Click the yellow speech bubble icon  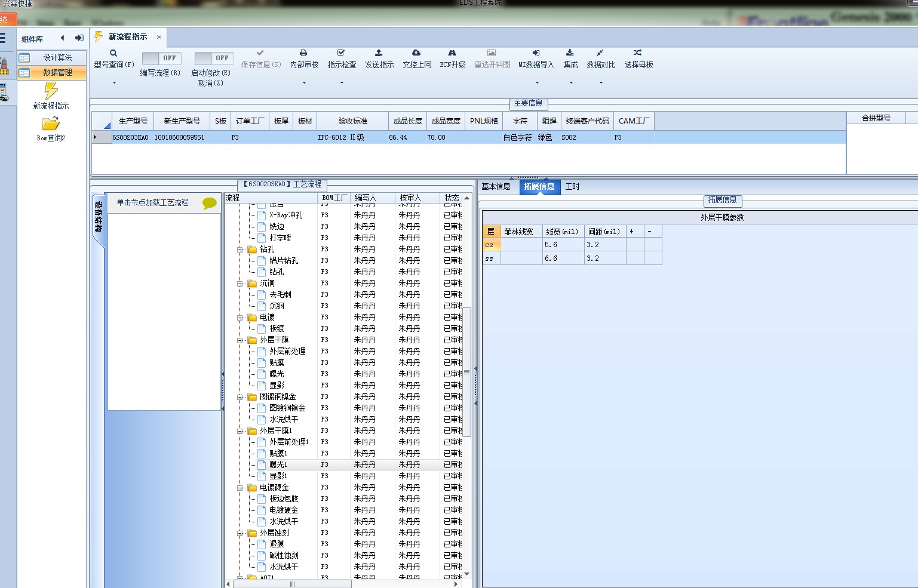coord(210,203)
